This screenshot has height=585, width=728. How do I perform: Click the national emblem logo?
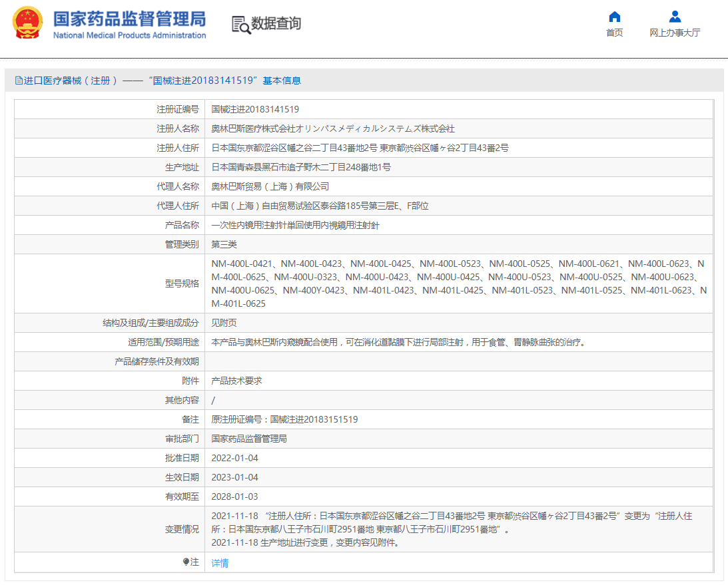tap(27, 23)
